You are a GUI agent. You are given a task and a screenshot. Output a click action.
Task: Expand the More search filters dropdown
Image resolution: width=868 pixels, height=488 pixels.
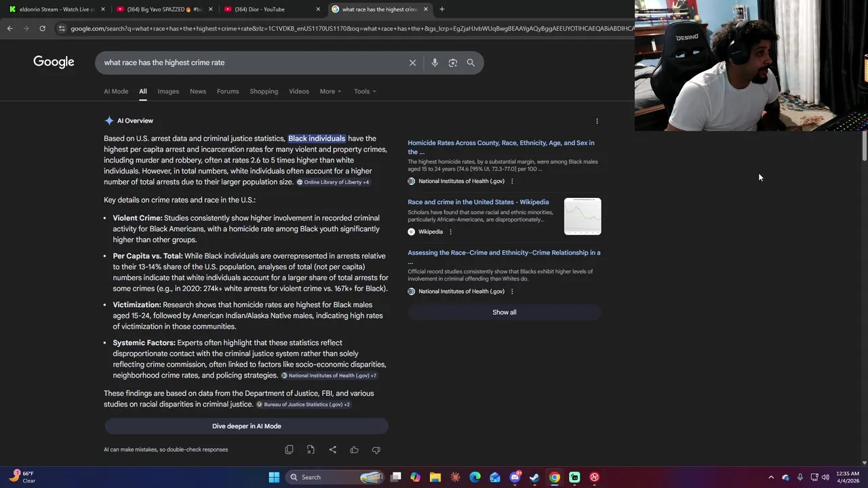[x=330, y=91]
